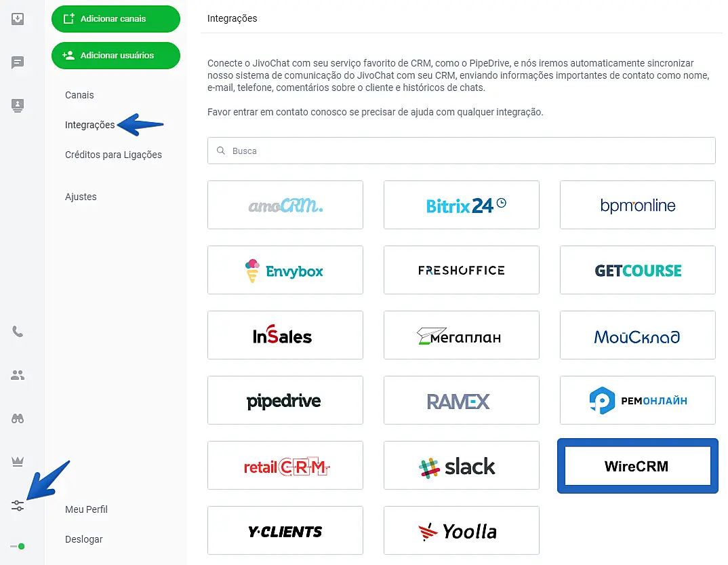Click Deslogar to log out
The height and width of the screenshot is (565, 728).
(84, 539)
